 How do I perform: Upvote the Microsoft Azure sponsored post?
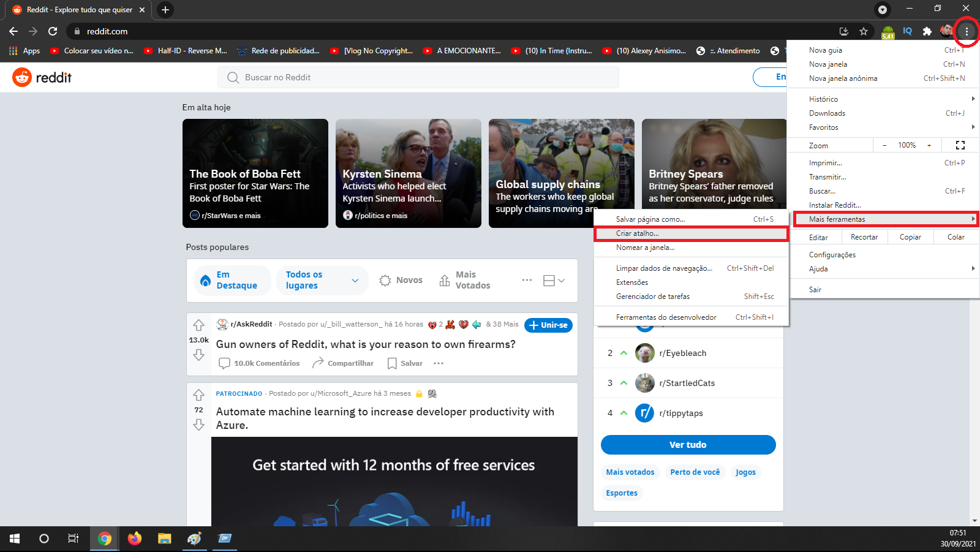click(x=198, y=395)
